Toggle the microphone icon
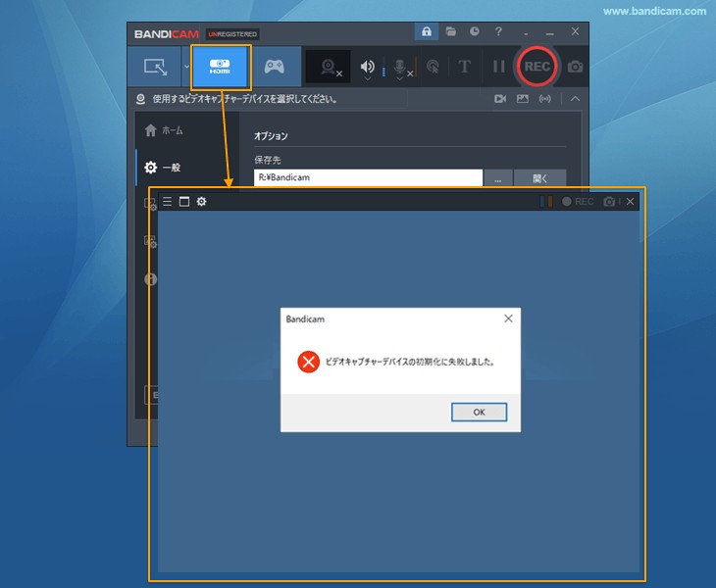 click(400, 66)
